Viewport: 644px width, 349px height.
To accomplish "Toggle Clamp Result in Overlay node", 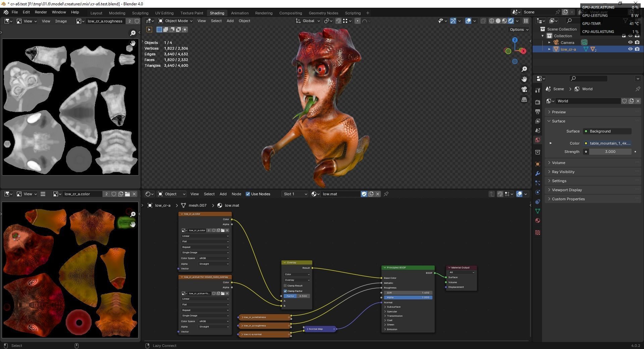I will pyautogui.click(x=285, y=286).
